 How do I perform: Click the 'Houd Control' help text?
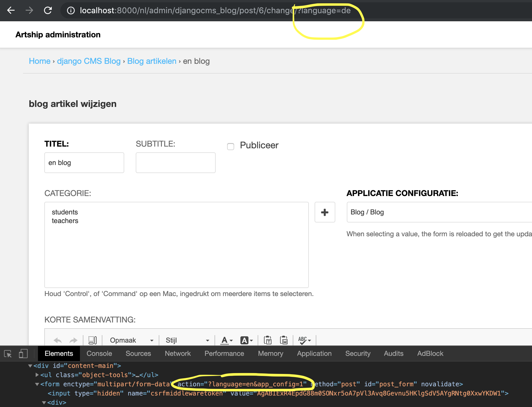click(179, 294)
